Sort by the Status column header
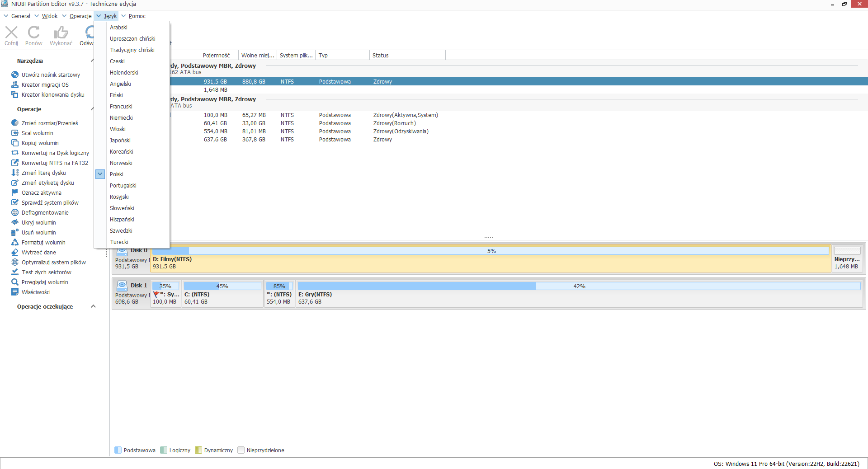Viewport: 868px width, 469px height. click(407, 55)
